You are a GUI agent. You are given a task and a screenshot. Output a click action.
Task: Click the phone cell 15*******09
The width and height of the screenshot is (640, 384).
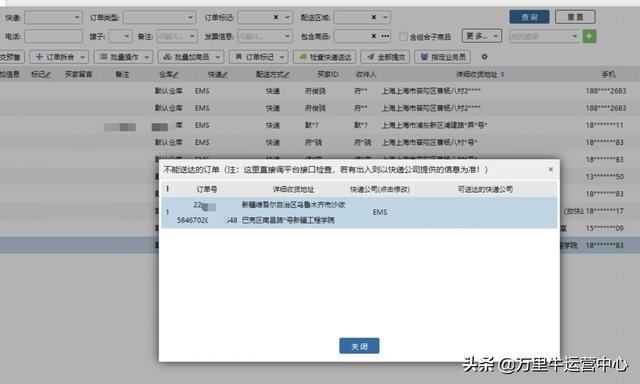604,228
